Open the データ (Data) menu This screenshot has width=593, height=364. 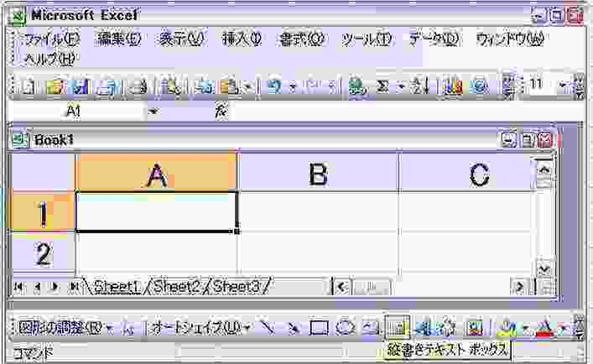pyautogui.click(x=434, y=39)
